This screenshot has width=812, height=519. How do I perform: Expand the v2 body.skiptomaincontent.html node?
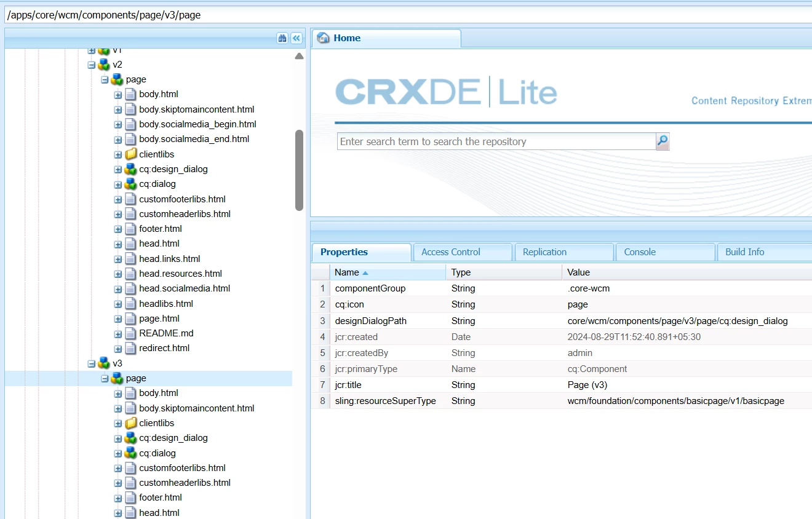(118, 109)
